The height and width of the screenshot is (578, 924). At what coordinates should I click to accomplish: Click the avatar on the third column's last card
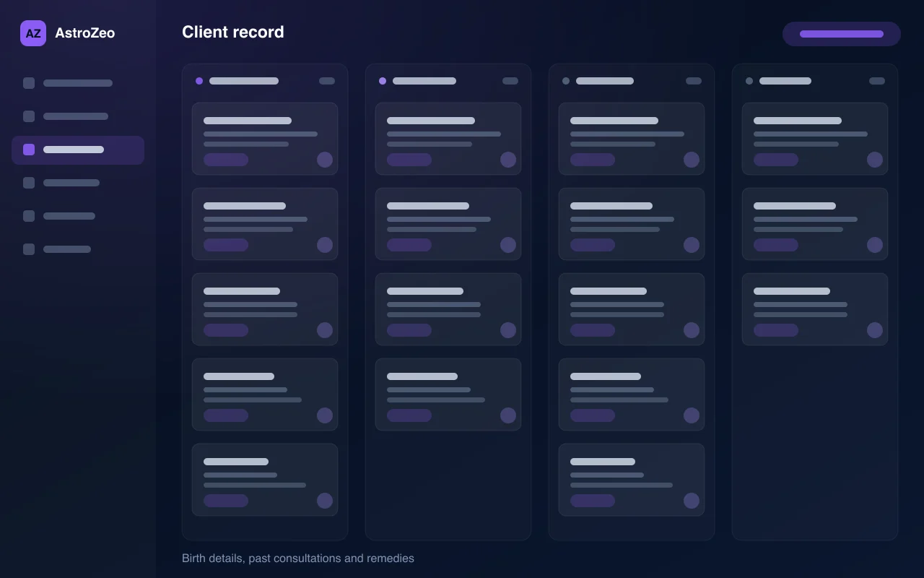[x=692, y=501]
